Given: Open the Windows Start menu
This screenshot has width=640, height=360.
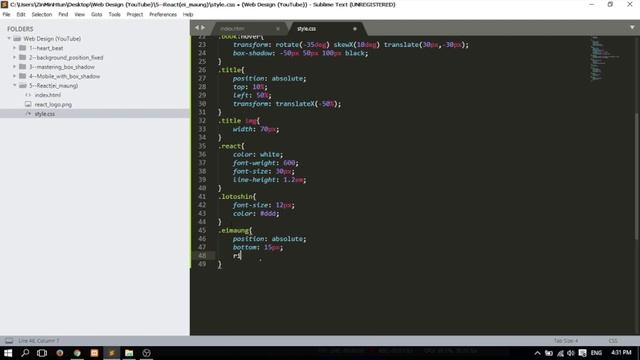Looking at the screenshot, I should point(8,353).
